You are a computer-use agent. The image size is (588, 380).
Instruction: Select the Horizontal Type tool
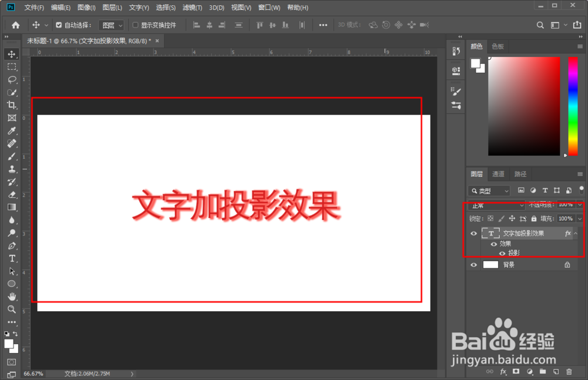[12, 258]
